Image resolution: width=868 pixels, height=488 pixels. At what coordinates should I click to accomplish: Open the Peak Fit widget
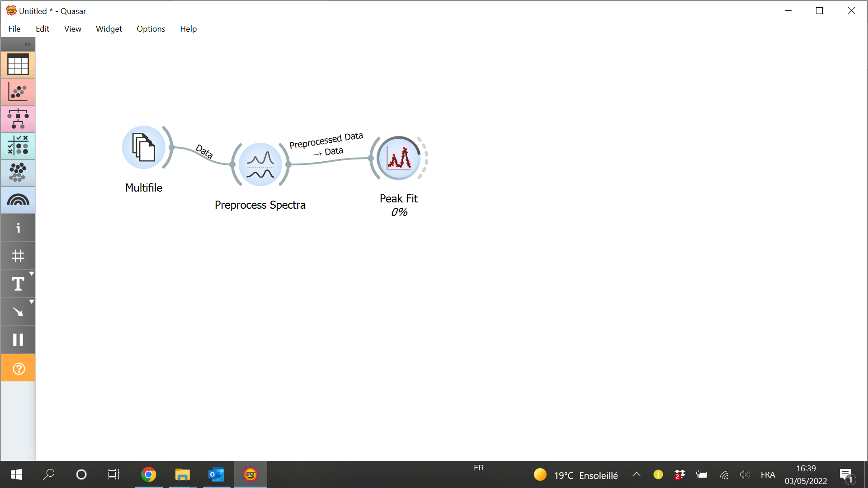(398, 158)
